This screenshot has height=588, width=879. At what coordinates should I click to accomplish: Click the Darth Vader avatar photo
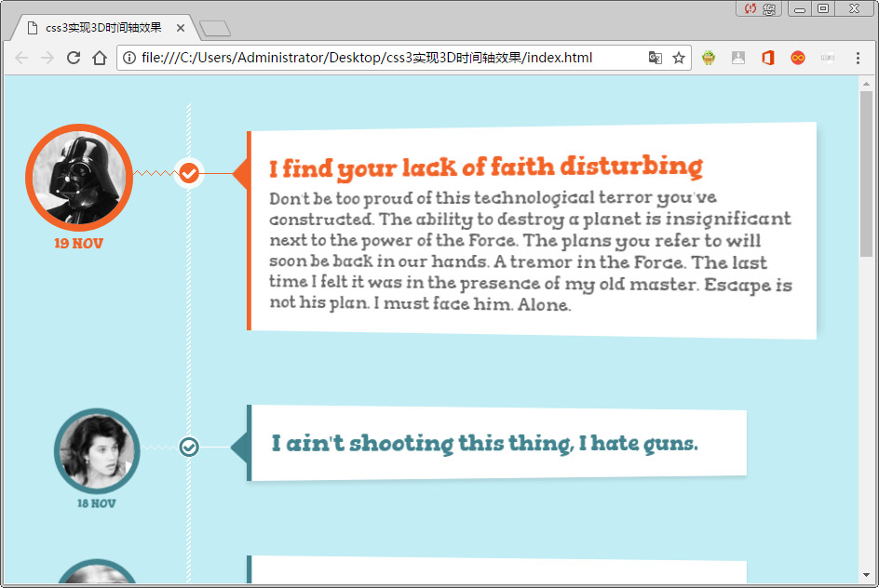[79, 178]
